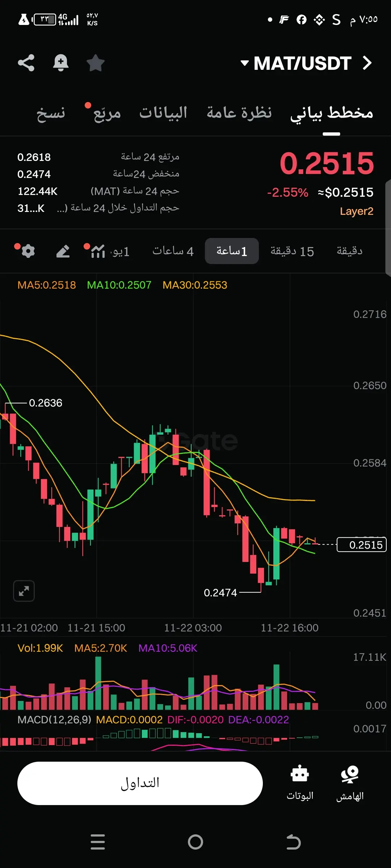Tap the MA10:0.2507 indicator label
391x868 pixels.
click(x=119, y=285)
